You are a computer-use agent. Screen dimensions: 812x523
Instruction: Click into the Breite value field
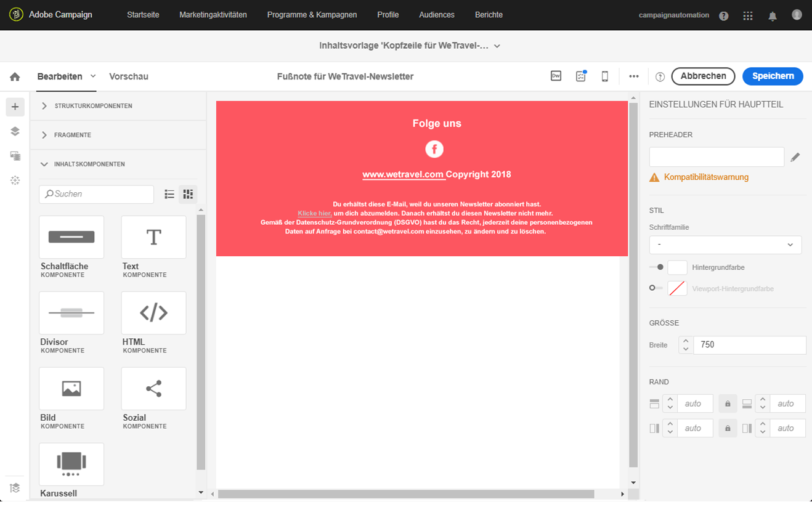click(750, 345)
